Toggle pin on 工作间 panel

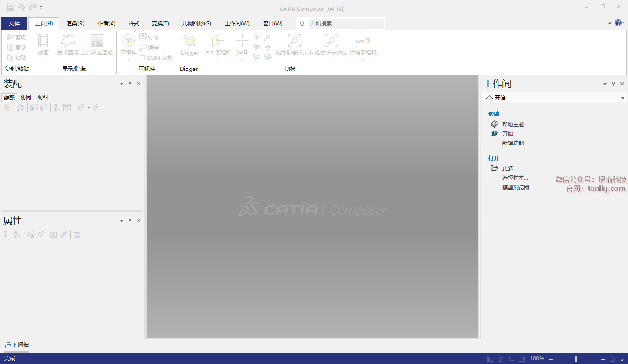pos(614,84)
